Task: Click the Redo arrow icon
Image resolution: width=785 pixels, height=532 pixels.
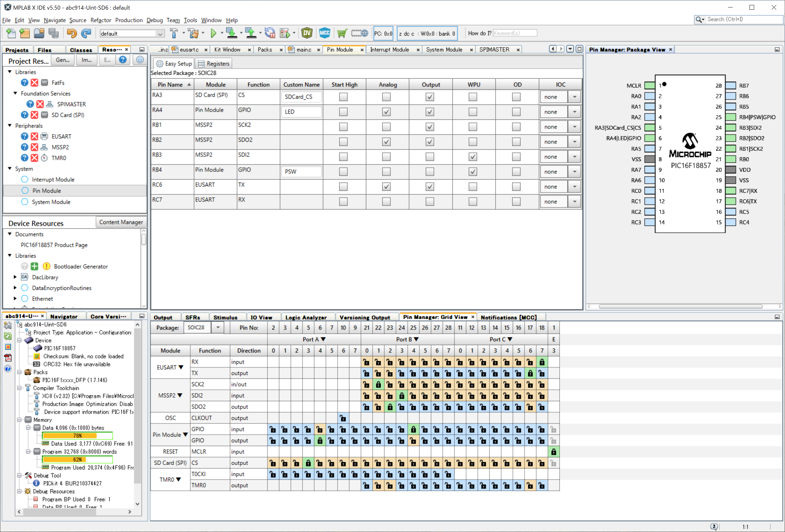Action: (86, 33)
